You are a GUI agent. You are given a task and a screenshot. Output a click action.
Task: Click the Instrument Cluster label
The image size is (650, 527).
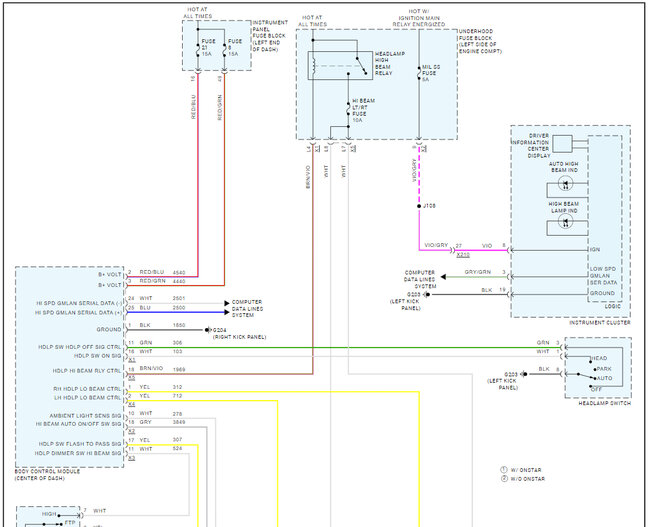(599, 322)
